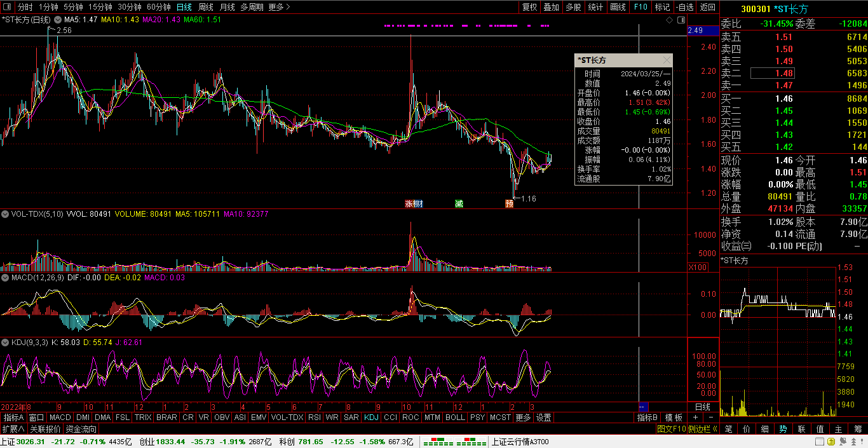Image resolution: width=868 pixels, height=448 pixels.
Task: Click the double up-arrow status icon
Action: pos(853,442)
